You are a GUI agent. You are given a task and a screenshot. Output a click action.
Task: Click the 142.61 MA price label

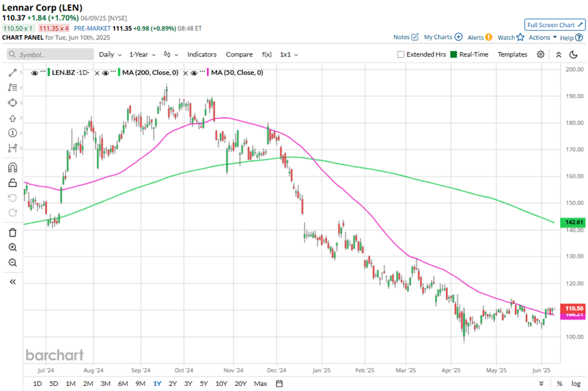pos(572,222)
